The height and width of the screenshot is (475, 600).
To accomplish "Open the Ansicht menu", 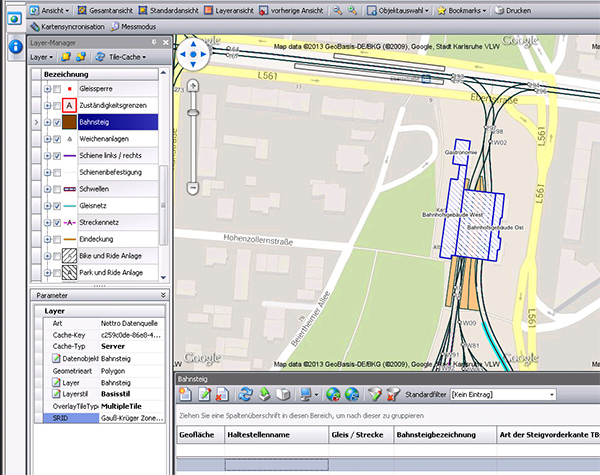I will pyautogui.click(x=50, y=9).
